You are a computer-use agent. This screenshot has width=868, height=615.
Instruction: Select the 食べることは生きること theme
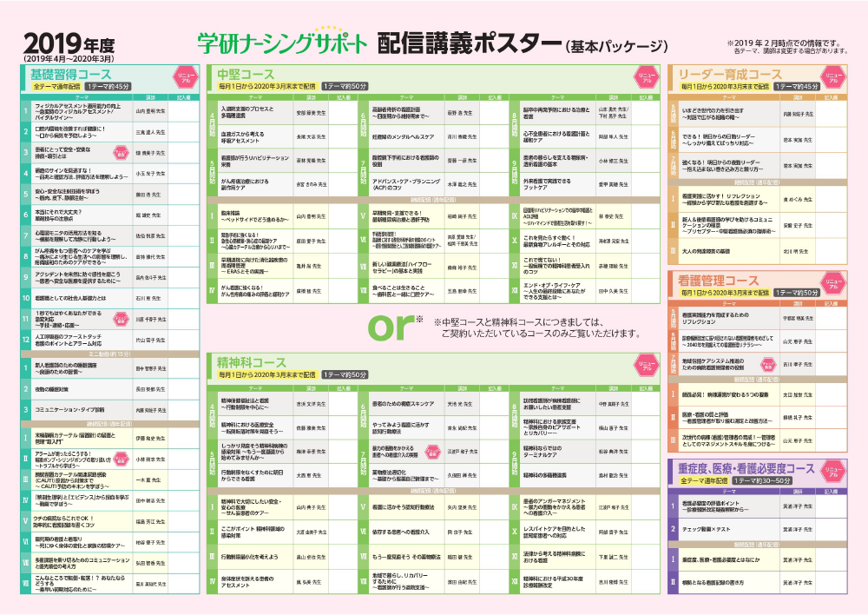404,291
